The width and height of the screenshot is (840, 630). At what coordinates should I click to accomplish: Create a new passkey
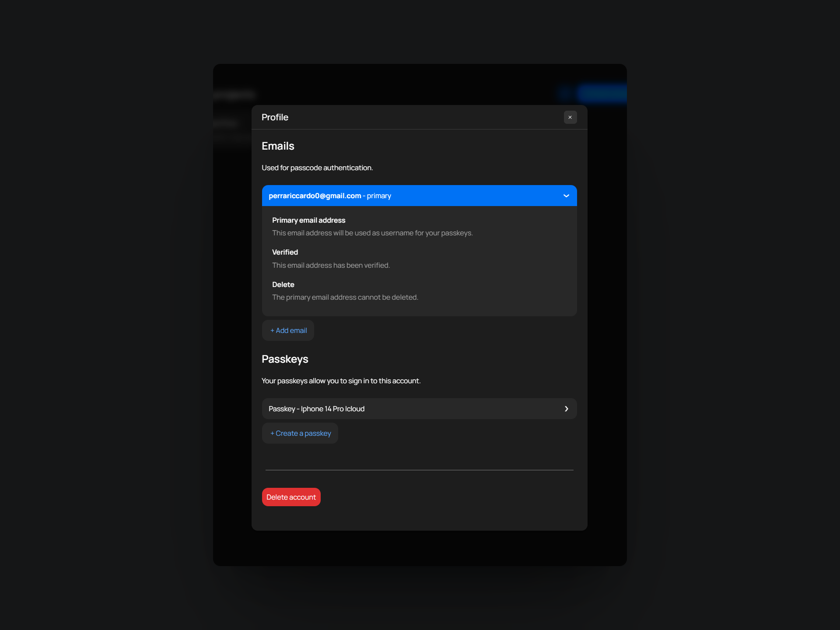pyautogui.click(x=300, y=433)
